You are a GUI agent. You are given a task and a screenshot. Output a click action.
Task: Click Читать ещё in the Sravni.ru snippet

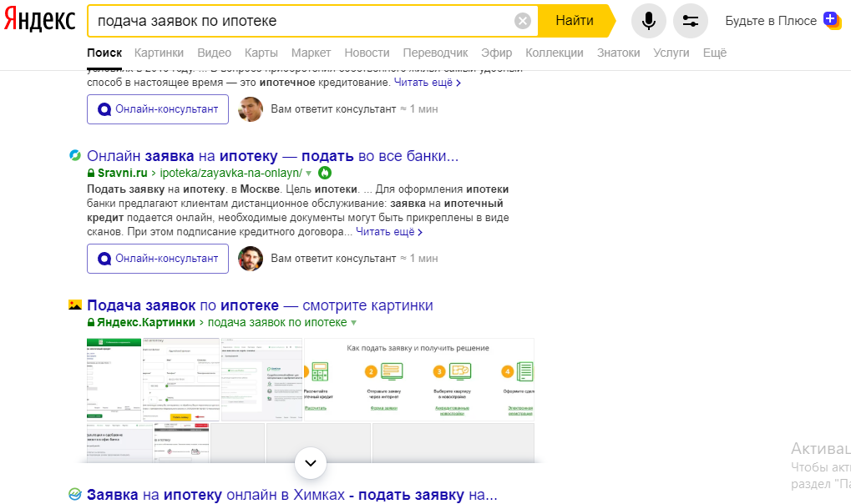click(x=389, y=232)
